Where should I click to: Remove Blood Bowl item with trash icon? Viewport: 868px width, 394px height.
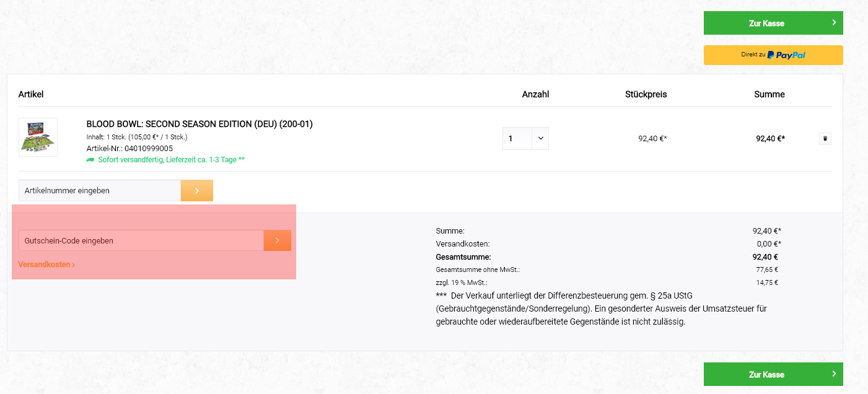[x=825, y=139]
